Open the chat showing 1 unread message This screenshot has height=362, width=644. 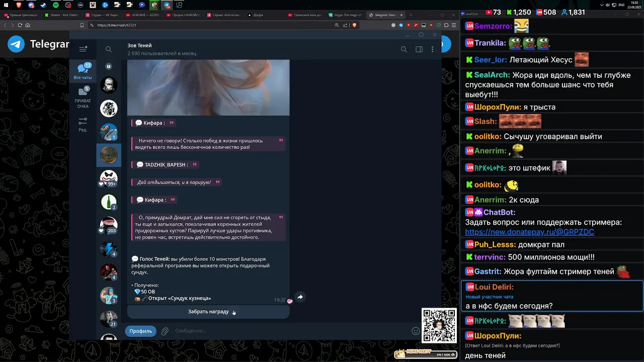pos(109,132)
